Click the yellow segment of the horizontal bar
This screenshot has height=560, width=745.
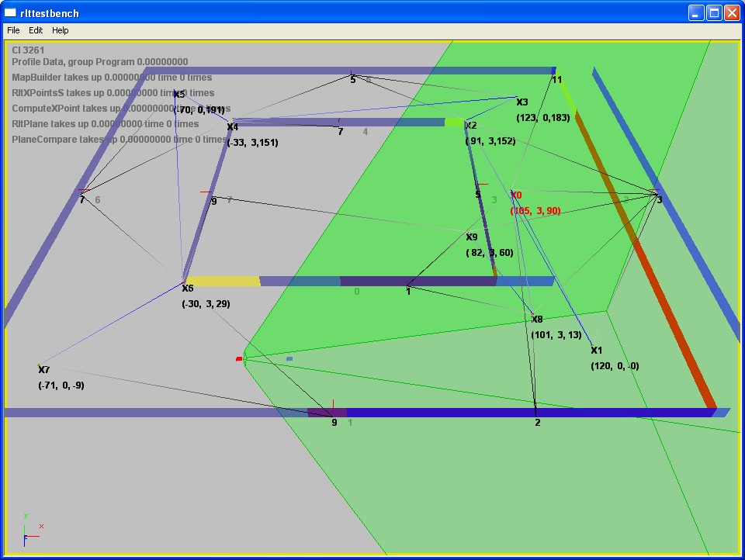click(222, 281)
